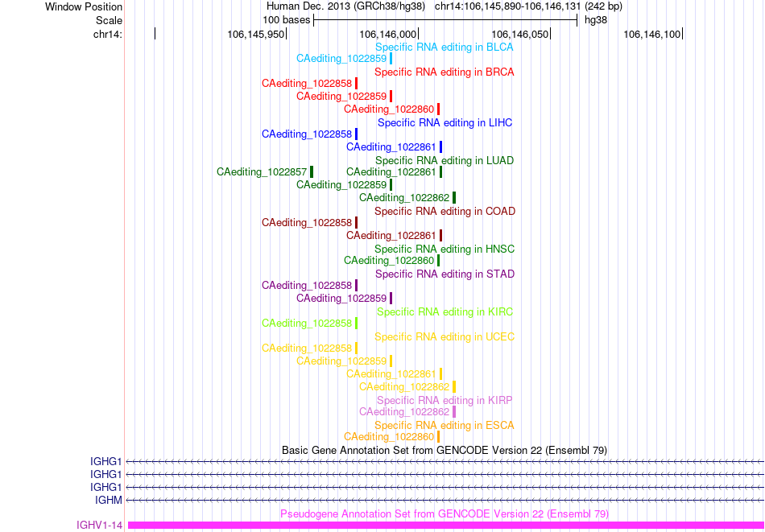Select the yellow UCEC CAediting_1022862 marker
The image size is (765, 532).
click(x=454, y=386)
